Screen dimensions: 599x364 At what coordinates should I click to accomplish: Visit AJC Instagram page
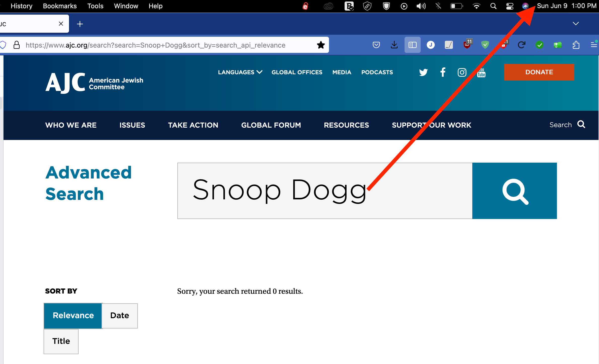tap(462, 72)
